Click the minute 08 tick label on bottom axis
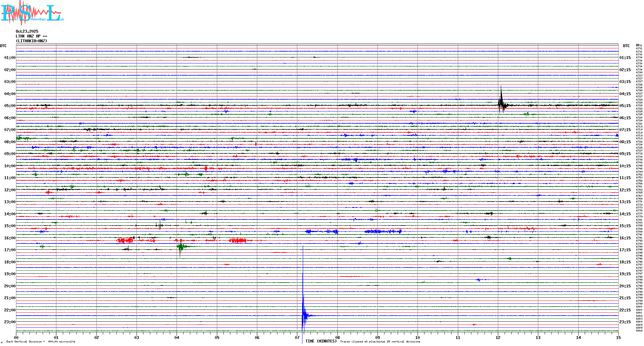Viewport: 644px width, 346px height. pos(337,338)
